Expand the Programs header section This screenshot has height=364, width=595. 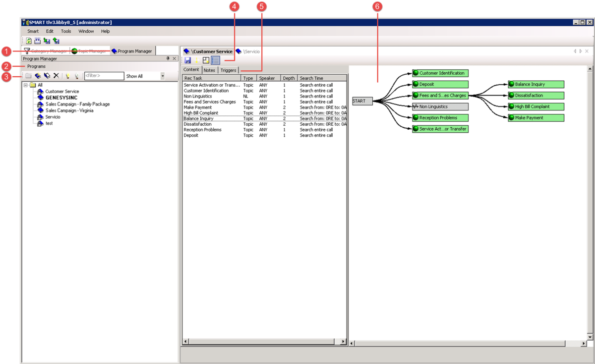tap(37, 66)
